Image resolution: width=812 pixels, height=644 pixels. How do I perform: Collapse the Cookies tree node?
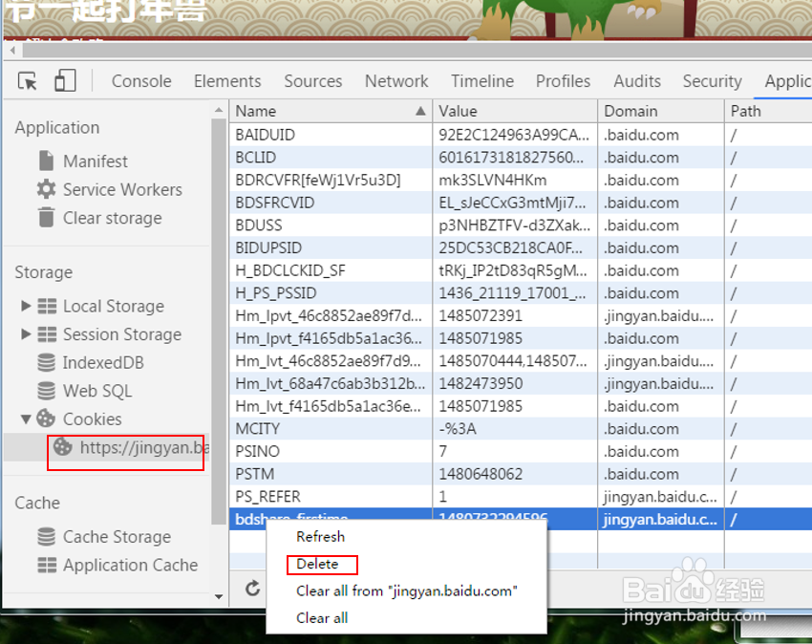tap(26, 419)
